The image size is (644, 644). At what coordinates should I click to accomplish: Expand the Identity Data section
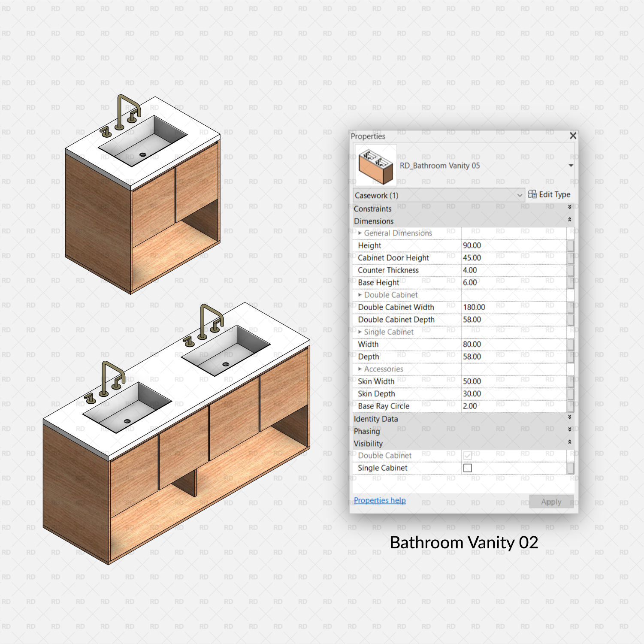[570, 419]
